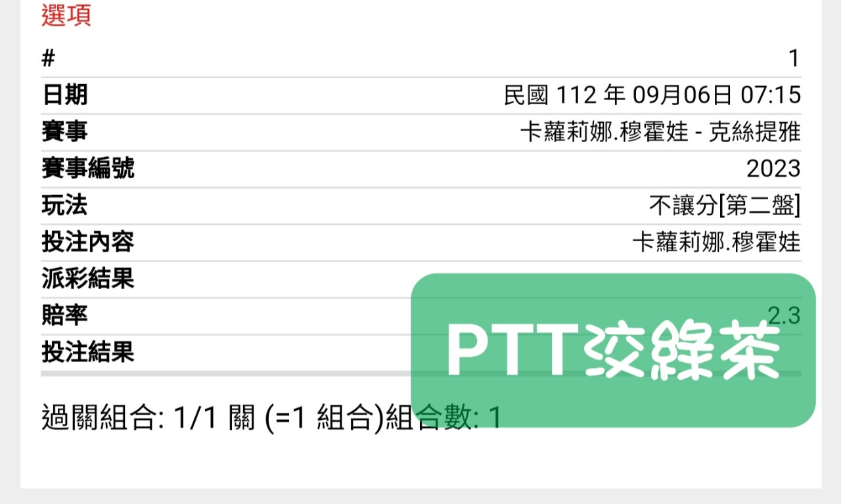
Task: Click the 賽事編號 label
Action: pos(87,169)
